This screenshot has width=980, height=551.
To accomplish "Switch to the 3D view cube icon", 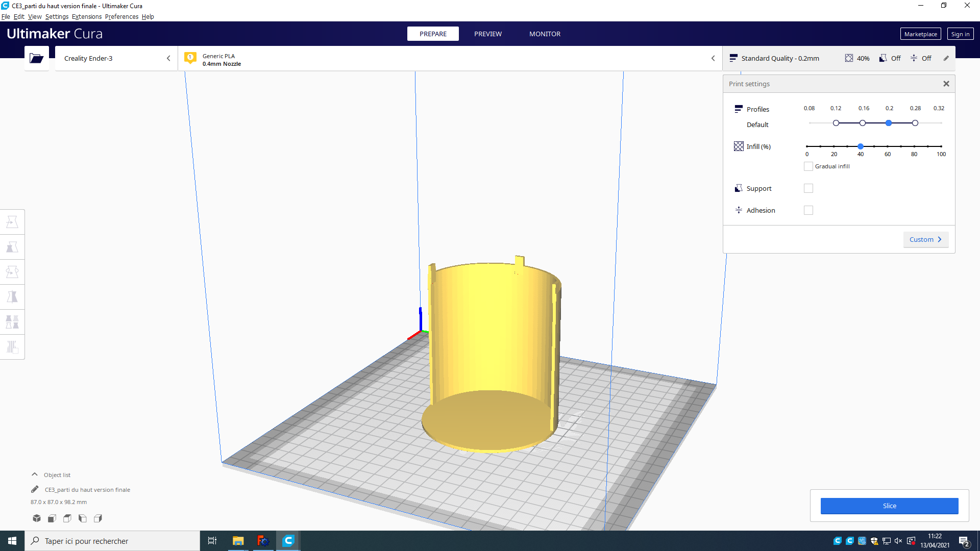I will point(37,518).
